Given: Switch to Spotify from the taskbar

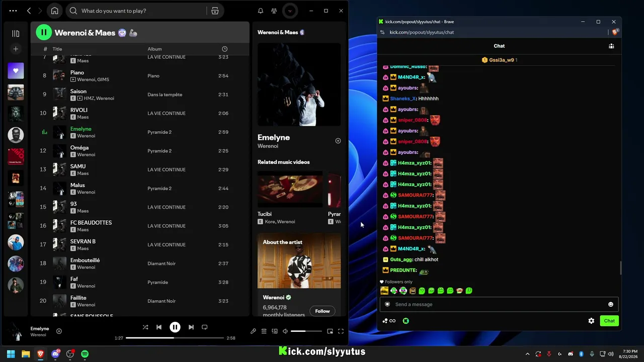Looking at the screenshot, I should click(x=85, y=354).
